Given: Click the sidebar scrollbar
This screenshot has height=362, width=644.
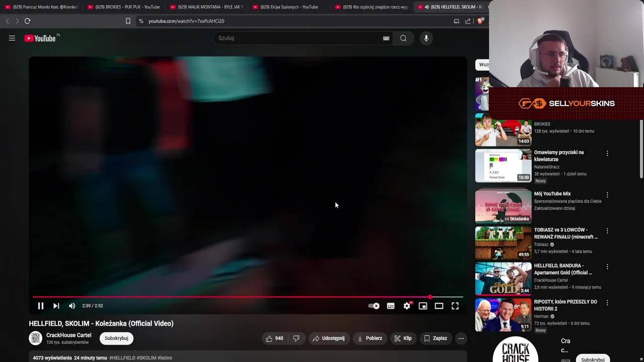Looking at the screenshot, I should click(x=641, y=149).
